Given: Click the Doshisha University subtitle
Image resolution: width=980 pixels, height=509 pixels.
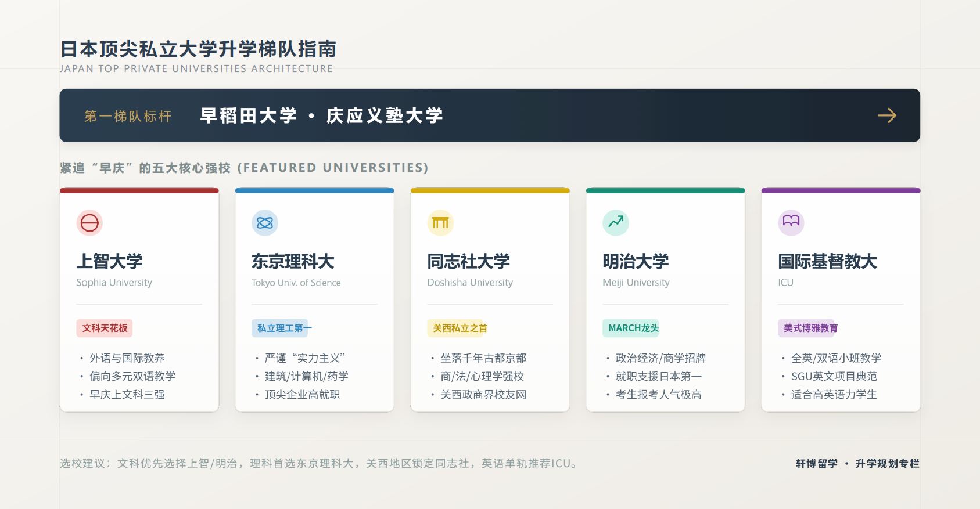Looking at the screenshot, I should [x=470, y=283].
